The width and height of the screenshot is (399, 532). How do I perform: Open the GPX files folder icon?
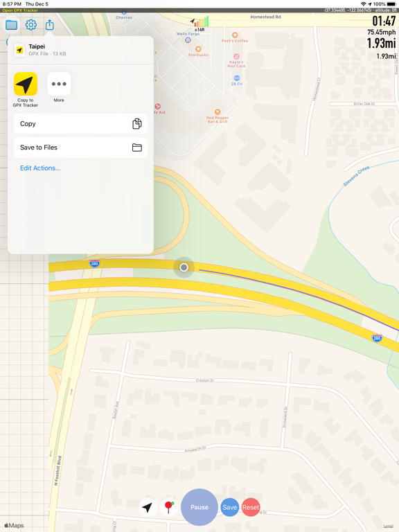click(x=12, y=25)
